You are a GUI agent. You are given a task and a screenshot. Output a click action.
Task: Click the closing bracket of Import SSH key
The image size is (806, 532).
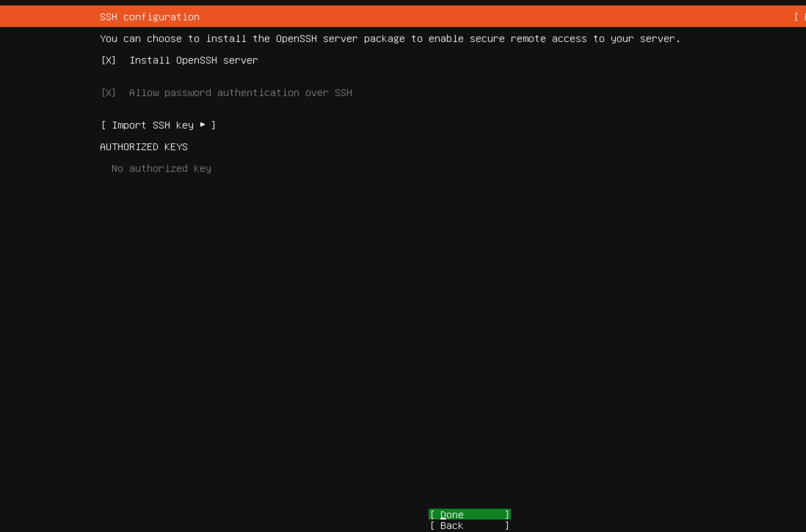pyautogui.click(x=213, y=125)
